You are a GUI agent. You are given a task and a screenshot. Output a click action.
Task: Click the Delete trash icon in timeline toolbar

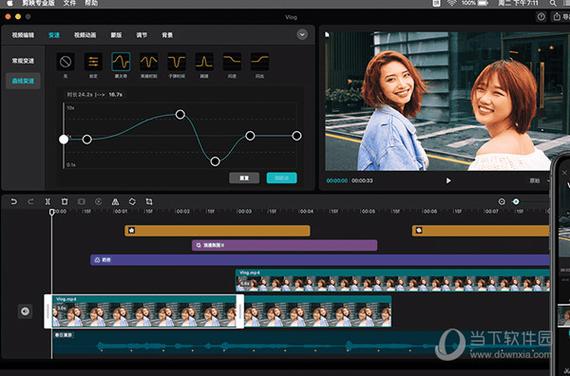pyautogui.click(x=64, y=201)
